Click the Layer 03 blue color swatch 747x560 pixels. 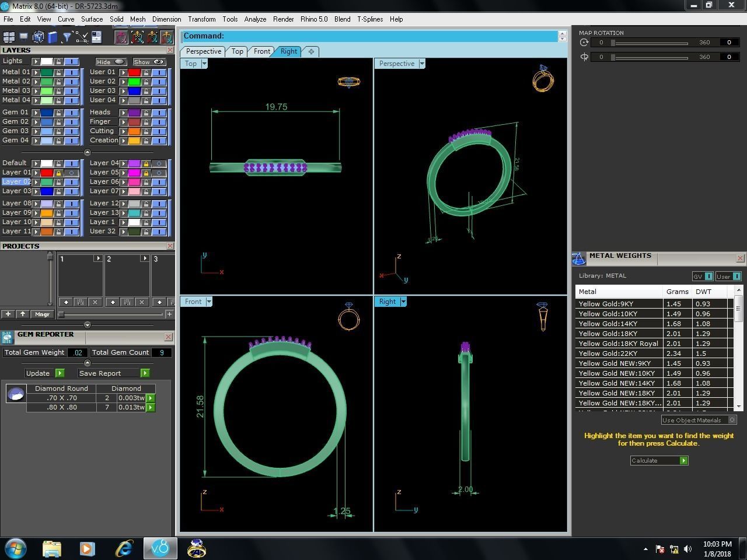47,191
